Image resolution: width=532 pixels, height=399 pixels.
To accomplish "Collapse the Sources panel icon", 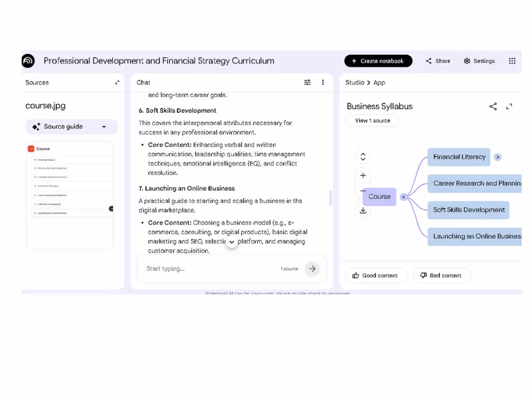I will pyautogui.click(x=118, y=82).
